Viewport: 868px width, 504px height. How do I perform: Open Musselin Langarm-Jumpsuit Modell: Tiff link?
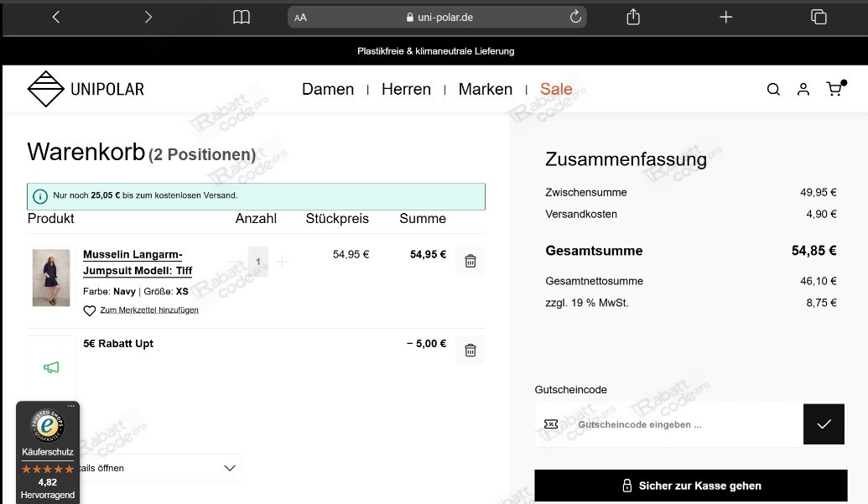tap(138, 262)
